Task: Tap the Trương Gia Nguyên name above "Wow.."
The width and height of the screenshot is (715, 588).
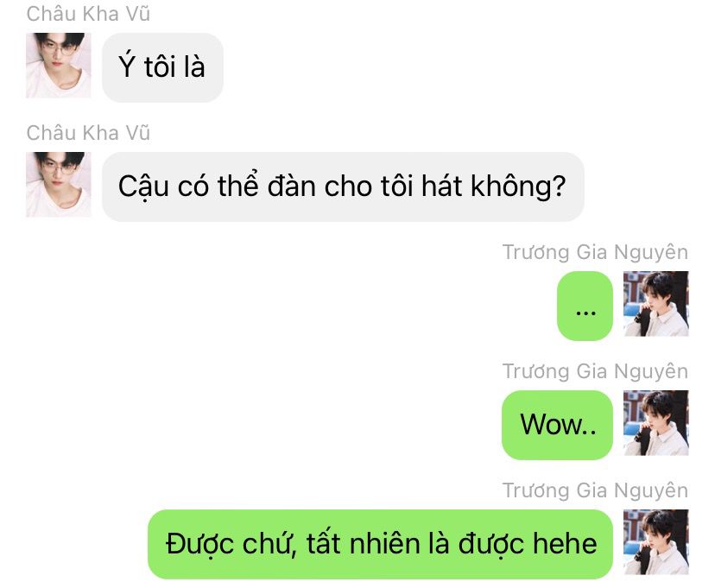Action: (595, 371)
